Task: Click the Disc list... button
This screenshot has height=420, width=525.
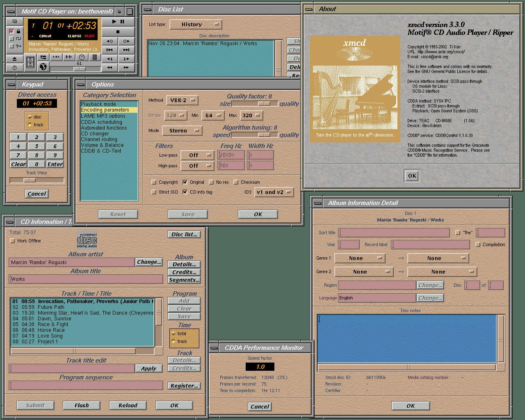Action: pos(184,234)
